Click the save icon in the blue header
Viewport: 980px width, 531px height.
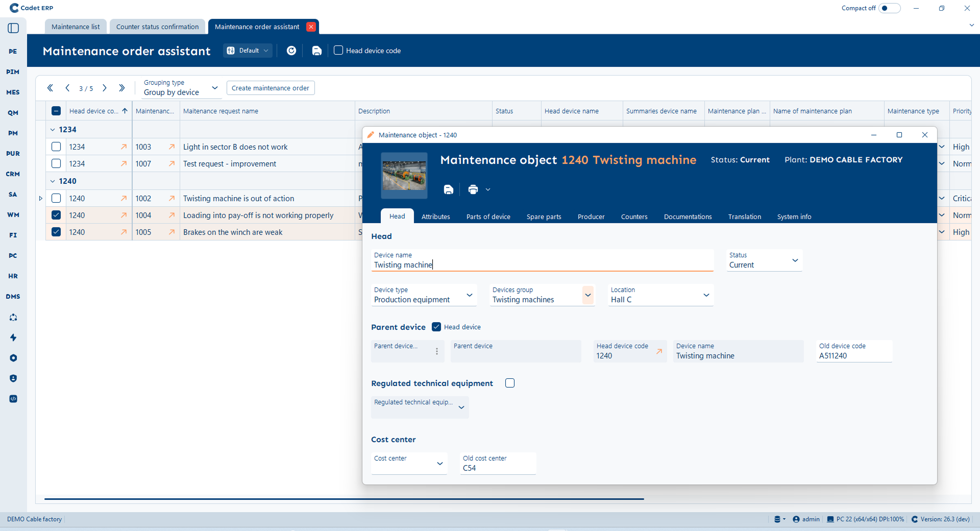tap(316, 51)
